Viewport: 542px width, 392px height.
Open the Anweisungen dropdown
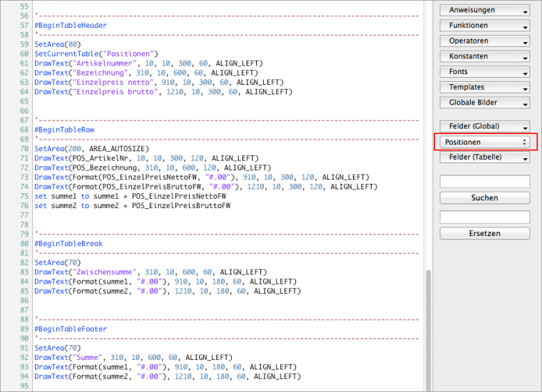click(485, 11)
